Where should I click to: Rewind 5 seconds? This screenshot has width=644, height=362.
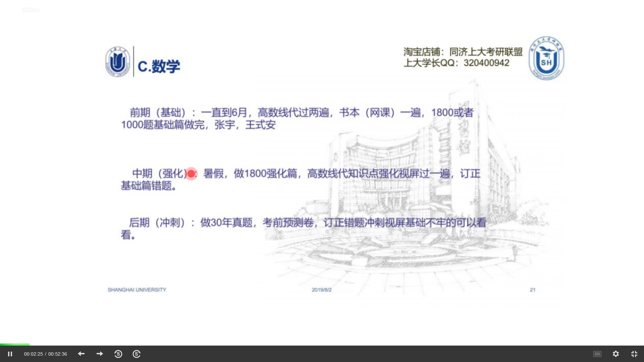point(118,354)
